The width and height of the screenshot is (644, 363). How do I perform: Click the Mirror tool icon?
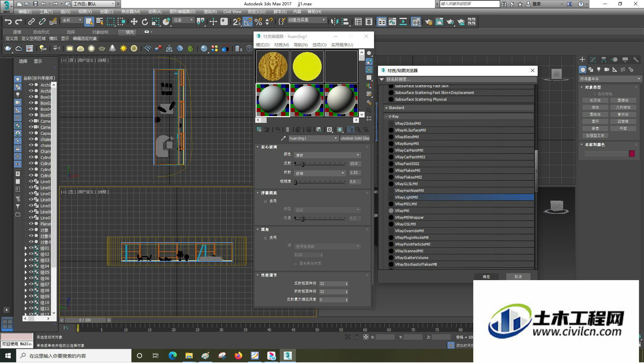(334, 22)
